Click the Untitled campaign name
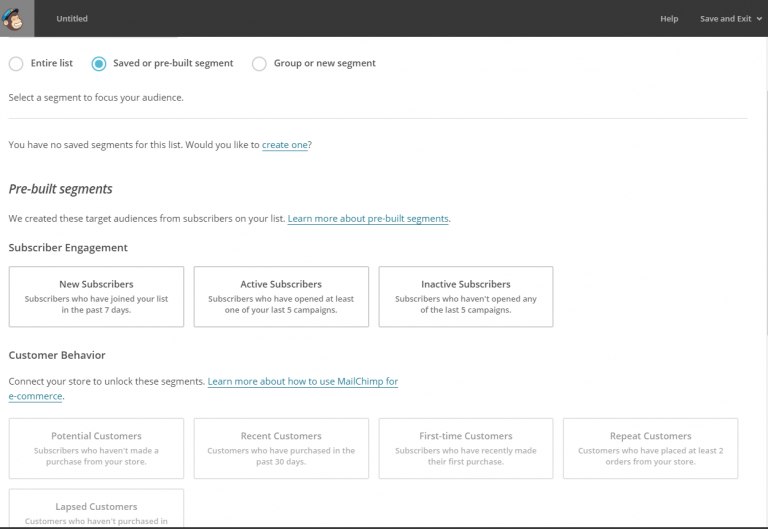768x529 pixels. (x=72, y=18)
